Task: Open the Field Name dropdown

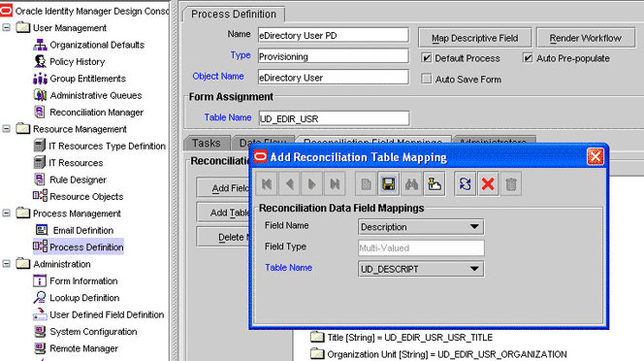Action: (x=421, y=227)
